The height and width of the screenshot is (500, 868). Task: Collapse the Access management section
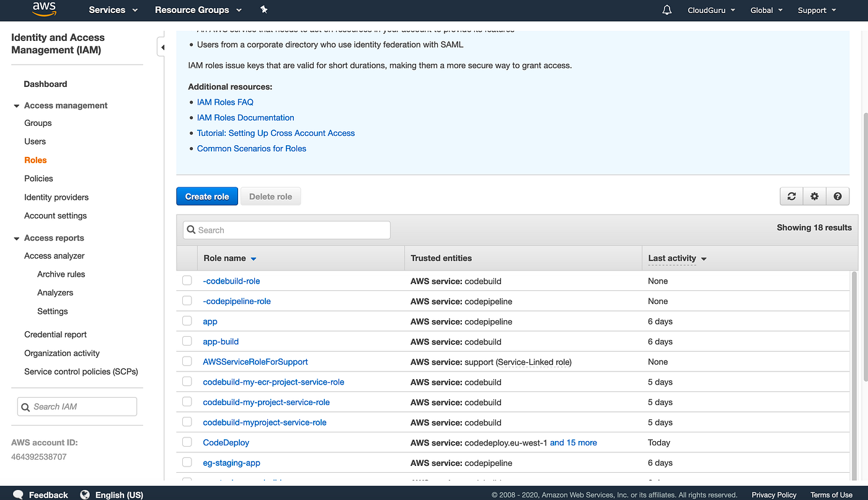coord(16,105)
